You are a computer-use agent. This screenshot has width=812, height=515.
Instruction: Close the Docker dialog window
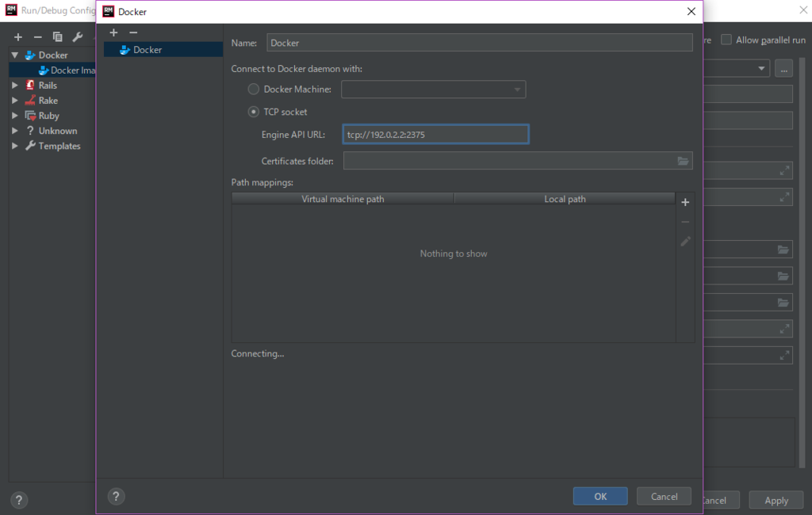pos(691,11)
